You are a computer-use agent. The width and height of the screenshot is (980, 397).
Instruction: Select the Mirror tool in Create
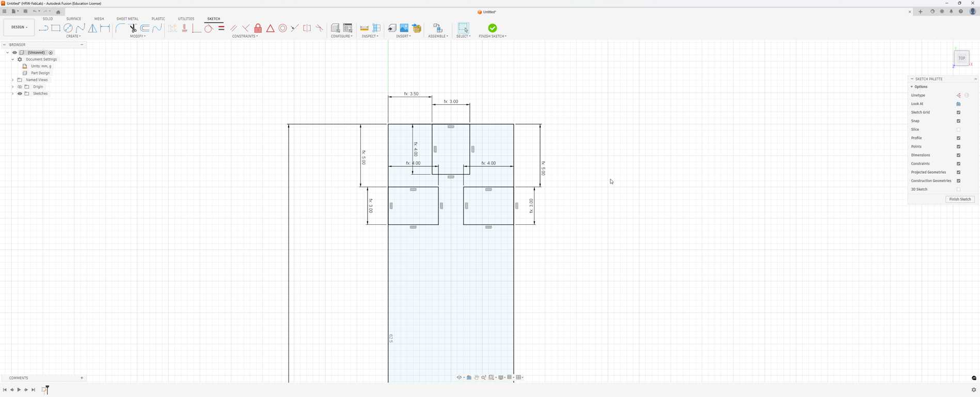[x=93, y=28]
